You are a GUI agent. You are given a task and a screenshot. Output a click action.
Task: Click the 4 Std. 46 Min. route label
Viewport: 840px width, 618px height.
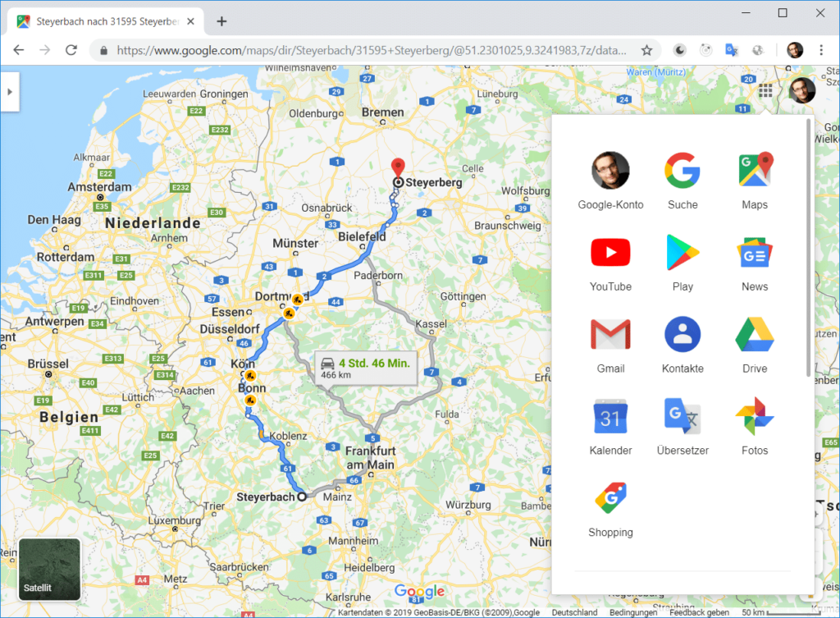pos(366,369)
